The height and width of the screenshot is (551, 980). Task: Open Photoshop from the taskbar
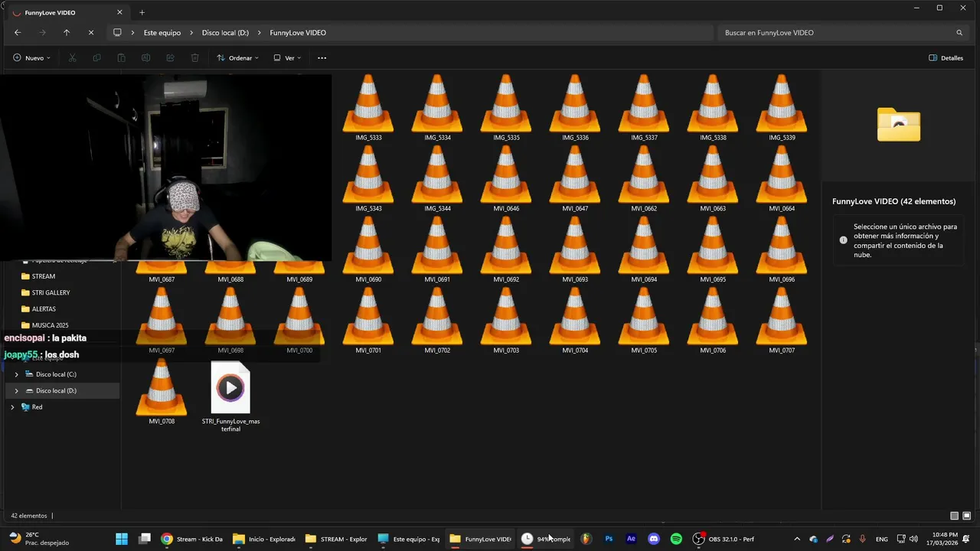(609, 539)
